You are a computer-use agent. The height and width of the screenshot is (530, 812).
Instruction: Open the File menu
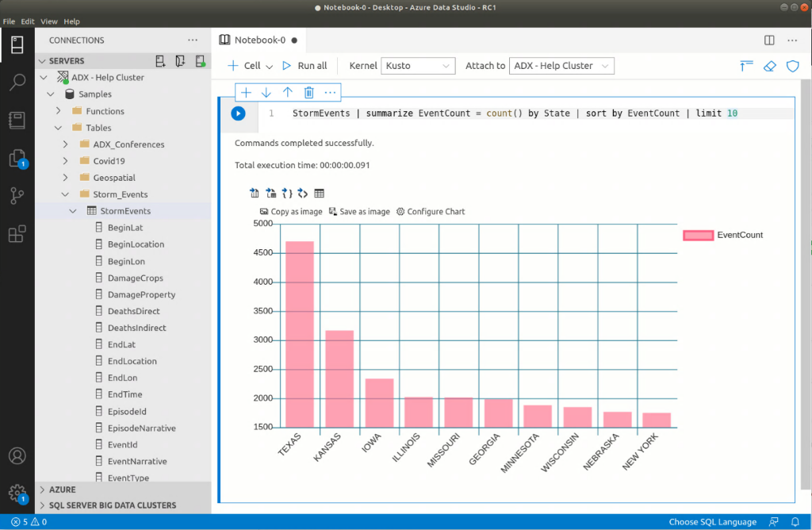tap(9, 21)
